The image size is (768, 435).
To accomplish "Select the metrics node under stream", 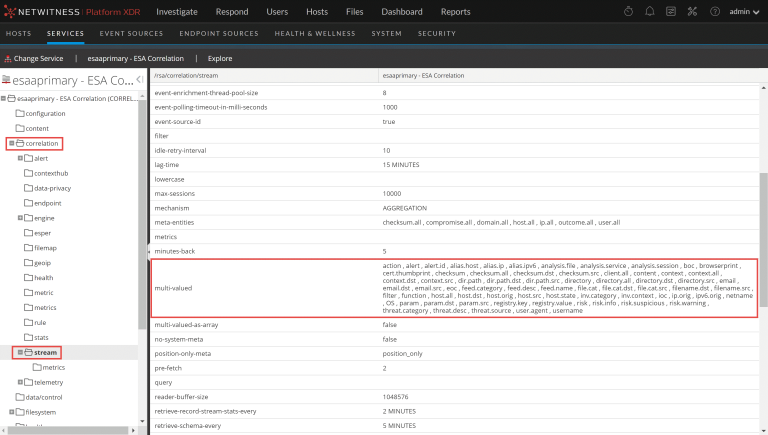I will coord(53,367).
